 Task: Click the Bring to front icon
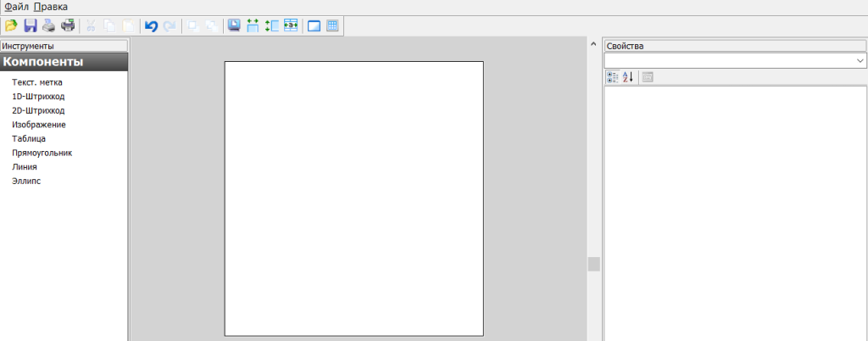[192, 25]
